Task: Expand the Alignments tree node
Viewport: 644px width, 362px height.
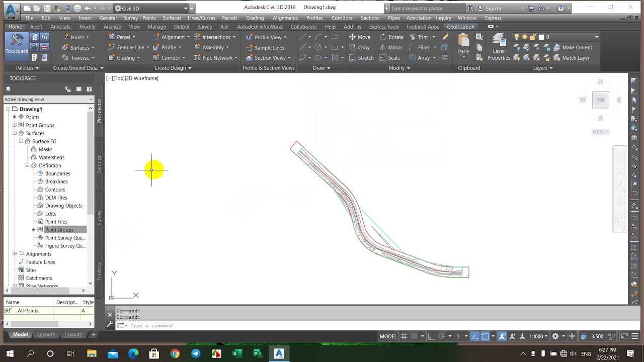Action: (x=15, y=254)
